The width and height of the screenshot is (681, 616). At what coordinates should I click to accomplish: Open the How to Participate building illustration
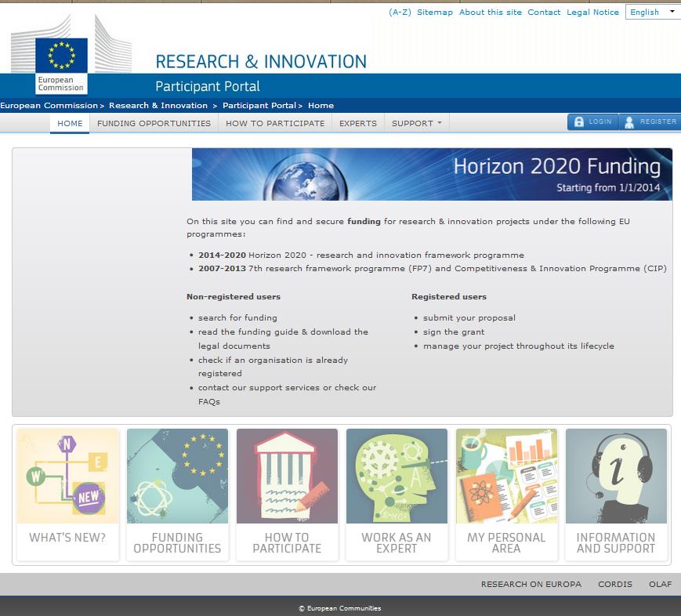tap(287, 476)
